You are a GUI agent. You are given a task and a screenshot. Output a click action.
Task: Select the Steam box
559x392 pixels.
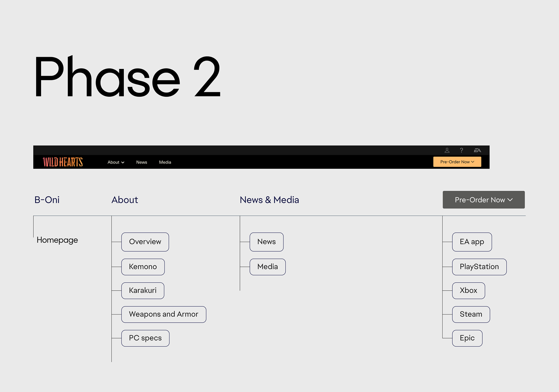471,314
